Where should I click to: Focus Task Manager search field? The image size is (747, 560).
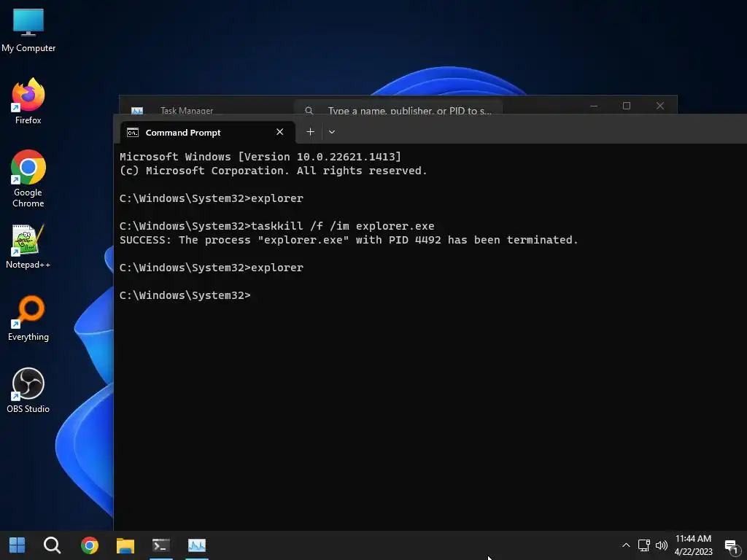pyautogui.click(x=398, y=108)
